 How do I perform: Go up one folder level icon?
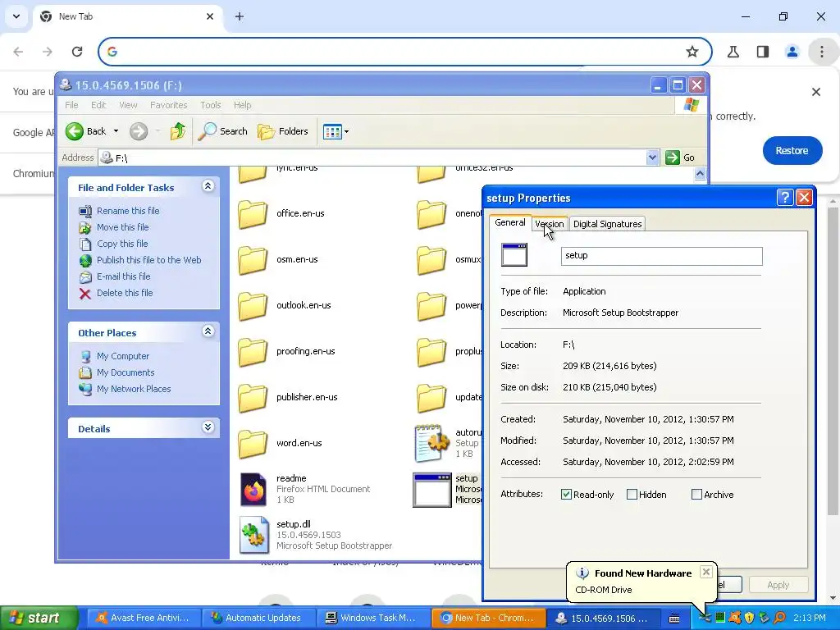click(x=178, y=131)
